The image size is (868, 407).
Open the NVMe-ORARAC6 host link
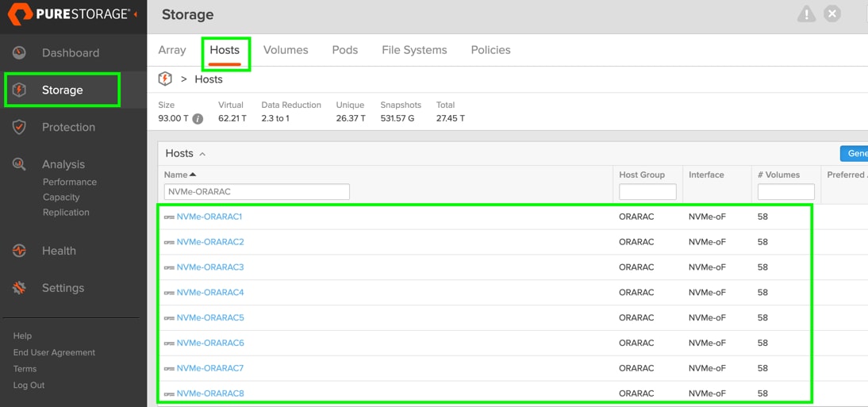(x=210, y=343)
